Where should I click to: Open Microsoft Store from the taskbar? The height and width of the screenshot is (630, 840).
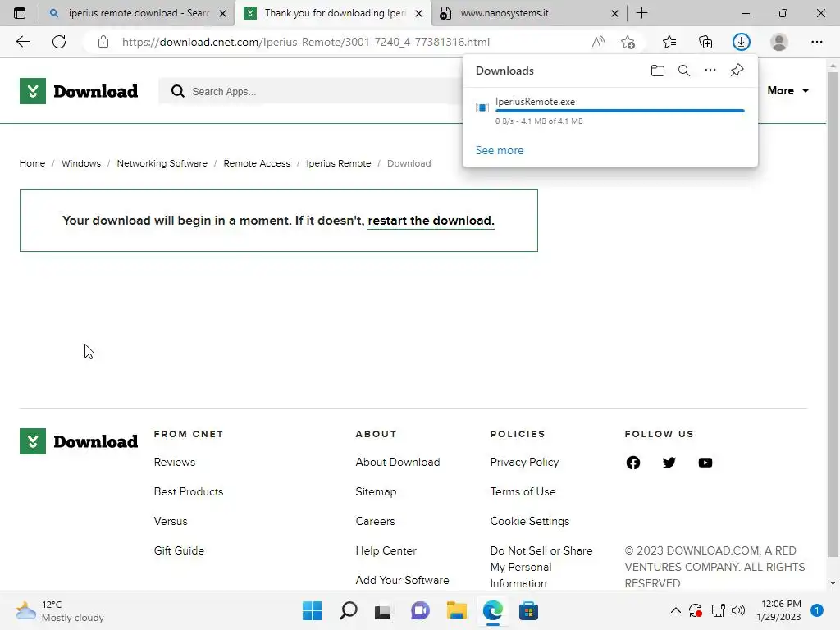click(x=529, y=610)
